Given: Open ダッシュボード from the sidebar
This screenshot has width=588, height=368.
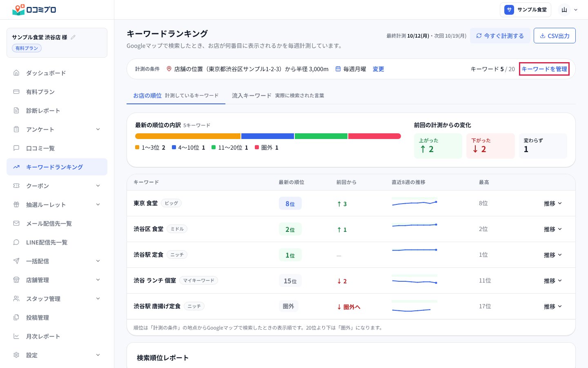Looking at the screenshot, I should [57, 73].
